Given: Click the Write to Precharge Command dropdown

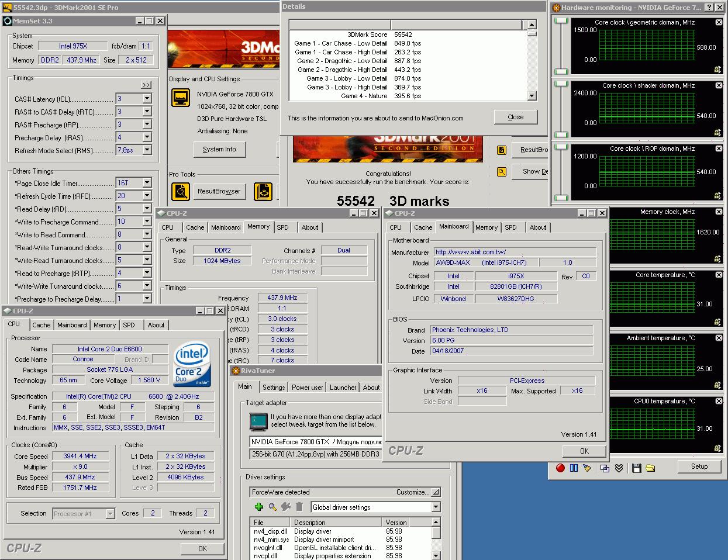Looking at the screenshot, I should (147, 222).
